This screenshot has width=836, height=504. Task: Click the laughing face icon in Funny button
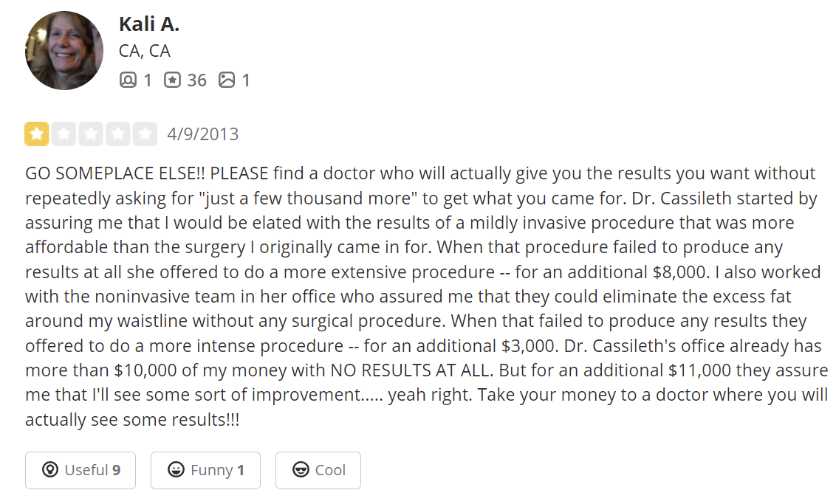point(176,470)
